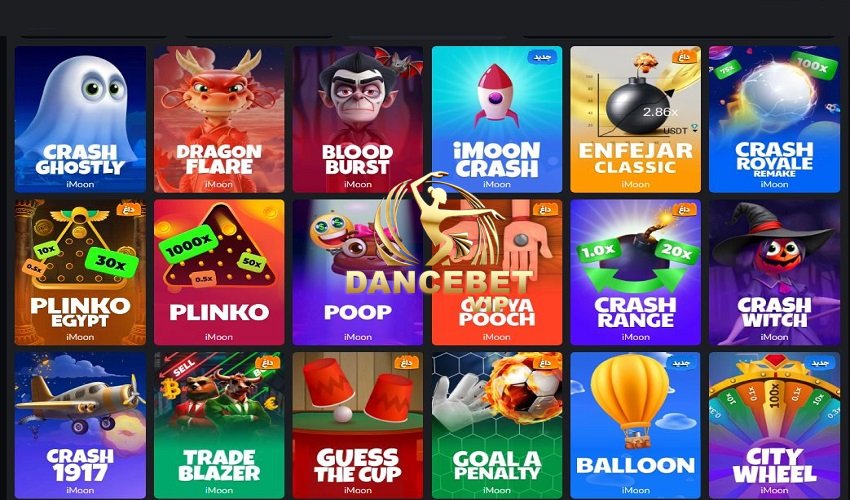Click the new badge on City Wheel

[820, 363]
